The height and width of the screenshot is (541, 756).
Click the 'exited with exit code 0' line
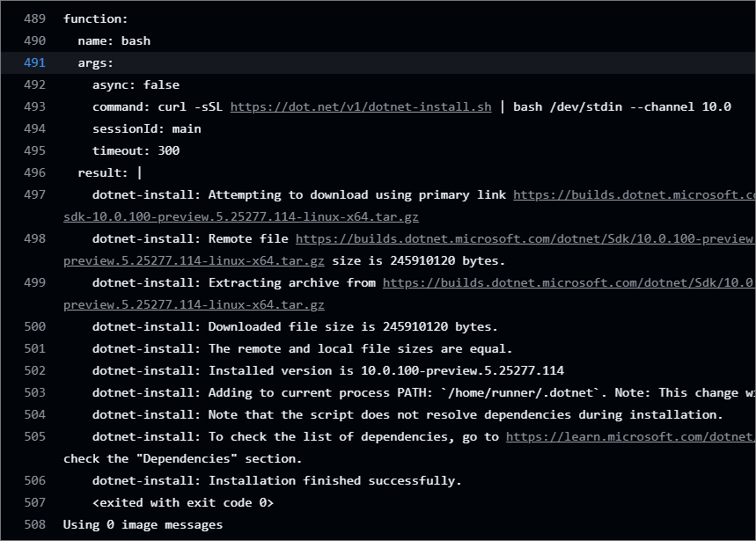click(x=183, y=502)
